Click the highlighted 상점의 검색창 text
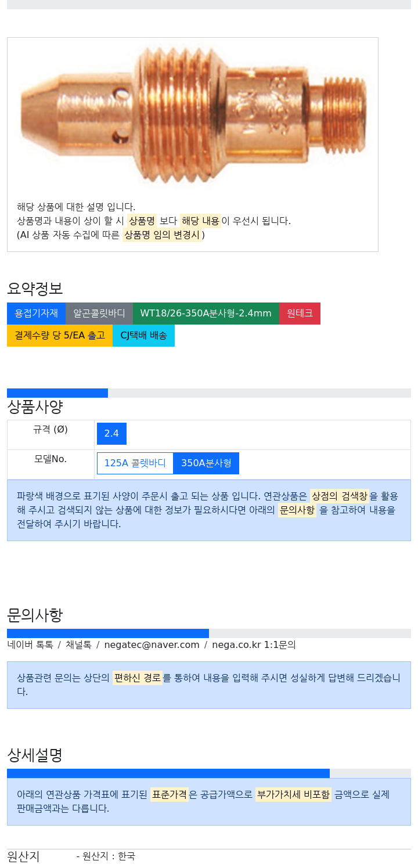418x868 pixels. 340,496
